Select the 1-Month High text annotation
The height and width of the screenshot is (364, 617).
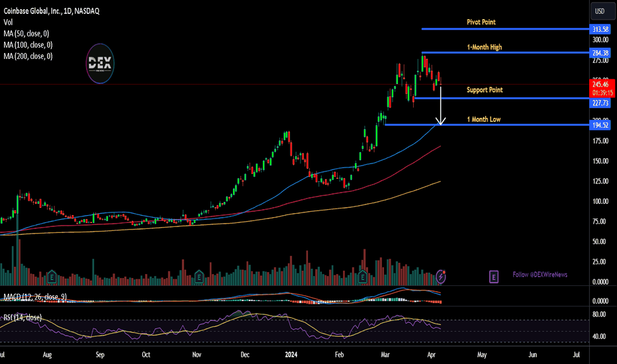click(485, 47)
